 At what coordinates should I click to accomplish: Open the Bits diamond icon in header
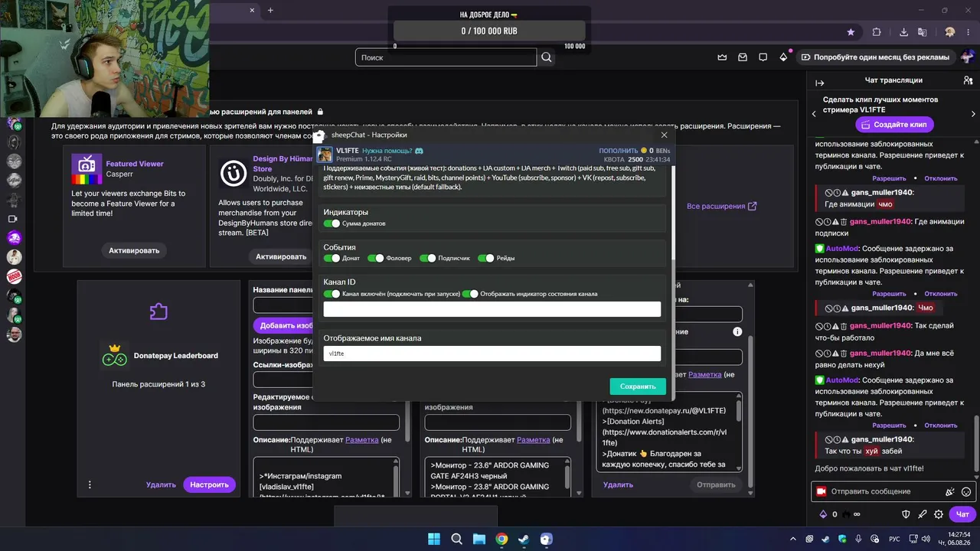click(x=783, y=57)
